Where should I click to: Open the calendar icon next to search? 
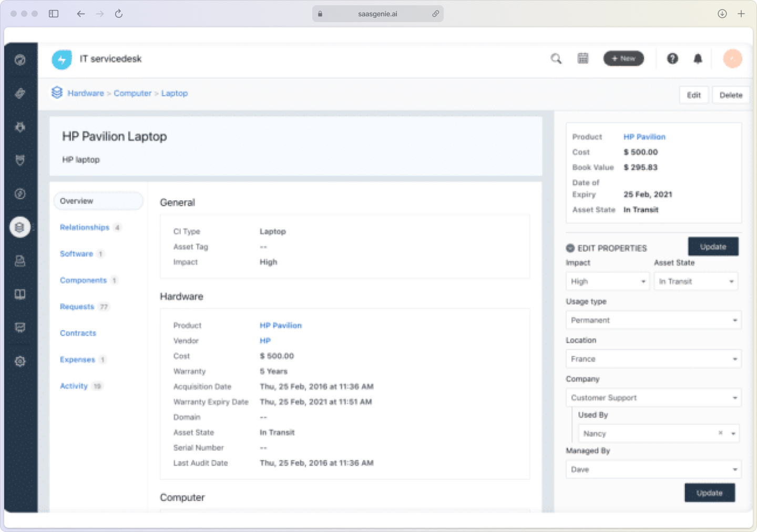pos(583,59)
